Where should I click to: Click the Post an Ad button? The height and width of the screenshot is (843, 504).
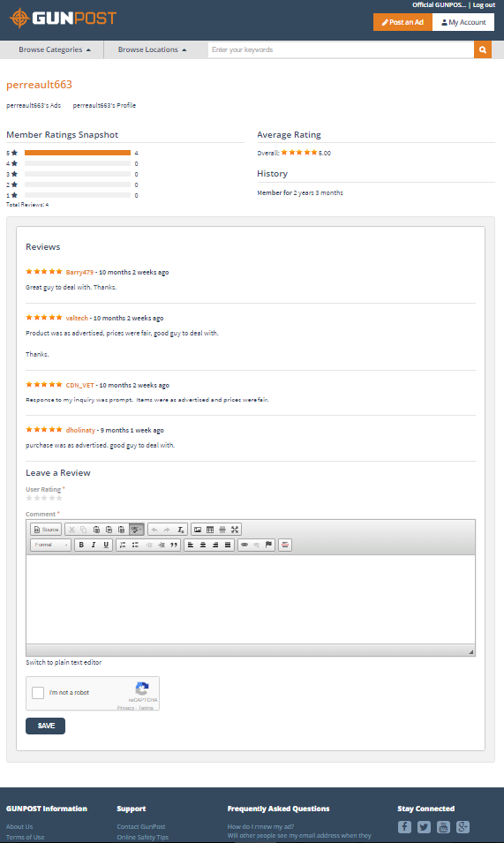click(x=402, y=22)
